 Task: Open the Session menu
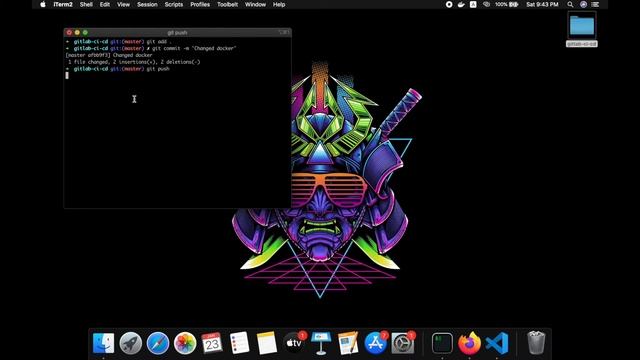tap(147, 4)
